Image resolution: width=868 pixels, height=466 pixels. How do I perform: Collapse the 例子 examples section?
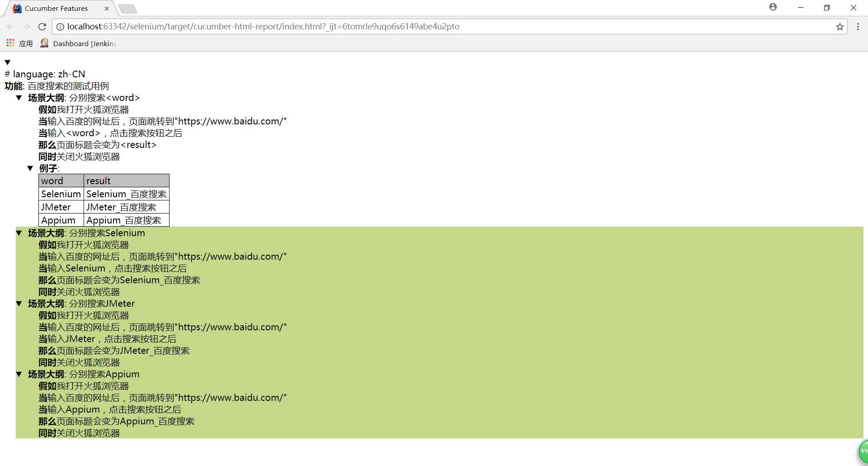tap(30, 168)
